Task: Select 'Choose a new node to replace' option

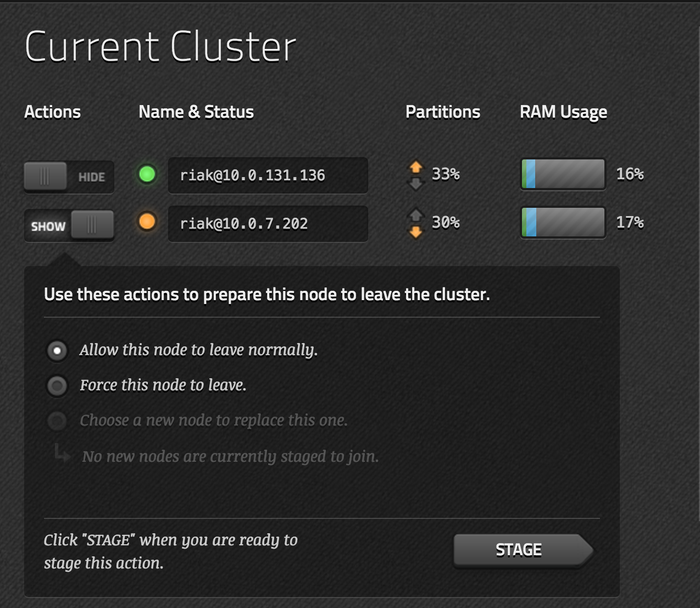Action: point(57,421)
